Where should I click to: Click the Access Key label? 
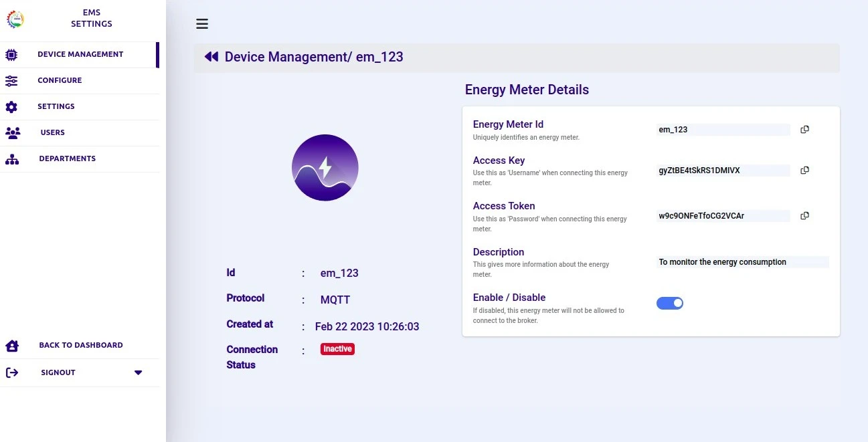pos(499,160)
